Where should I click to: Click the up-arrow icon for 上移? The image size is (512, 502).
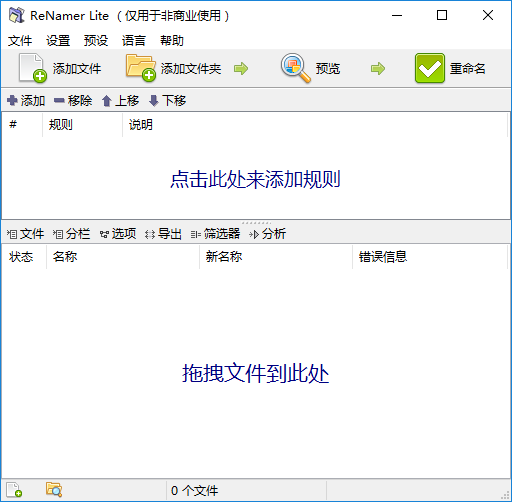pos(107,101)
